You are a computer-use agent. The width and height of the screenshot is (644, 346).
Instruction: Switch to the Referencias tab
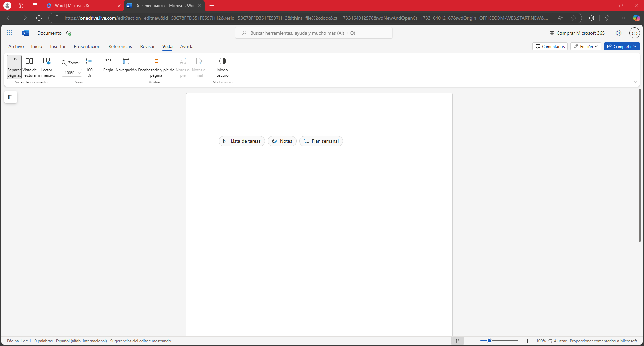pos(120,47)
